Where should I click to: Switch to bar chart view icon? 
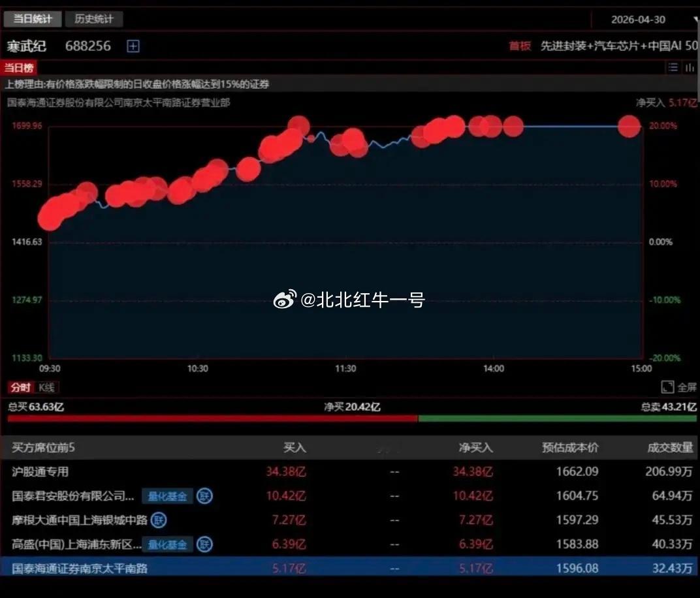690,67
